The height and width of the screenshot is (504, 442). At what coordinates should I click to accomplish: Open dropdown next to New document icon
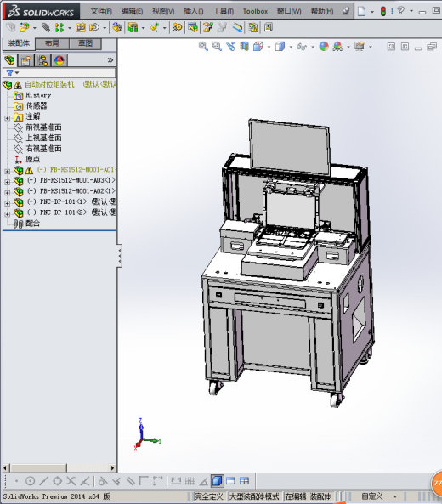coord(372,12)
